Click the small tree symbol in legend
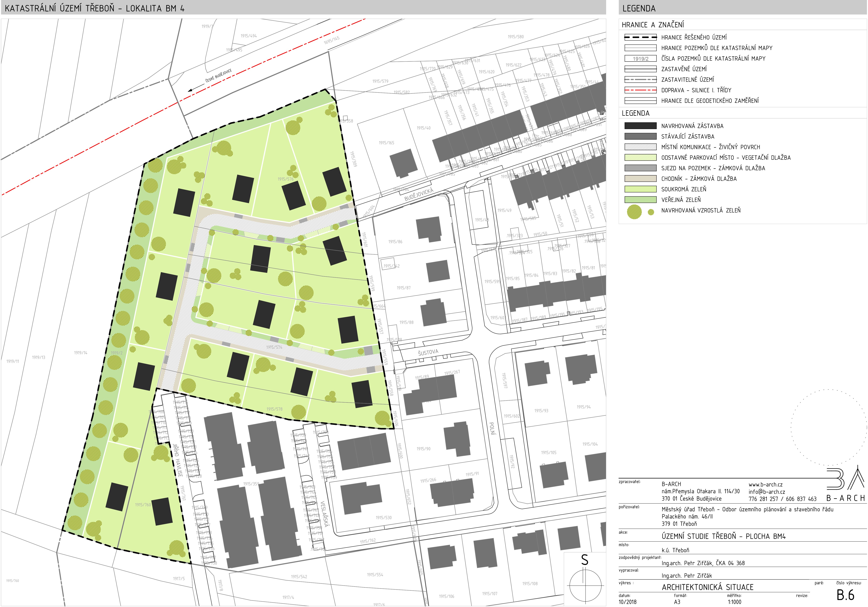Viewport: 868px width, 607px height. click(x=651, y=212)
